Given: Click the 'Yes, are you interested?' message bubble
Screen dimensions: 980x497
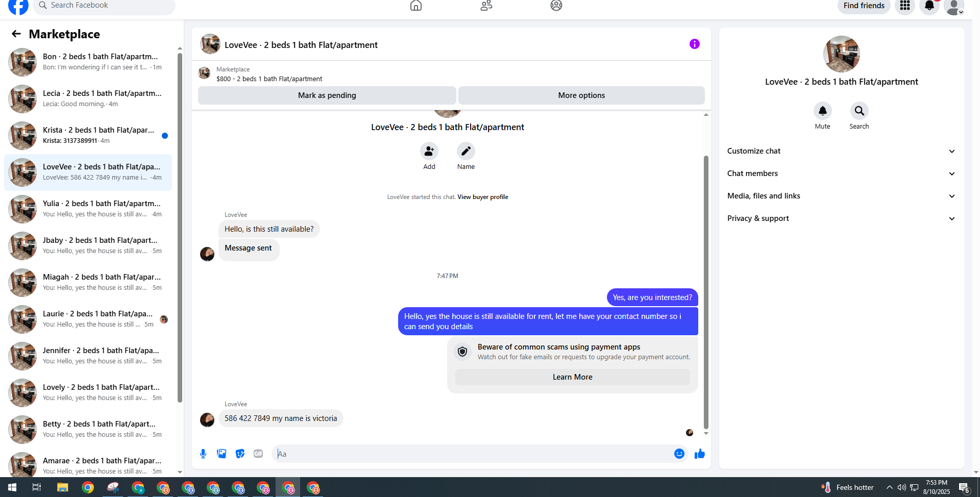Looking at the screenshot, I should 652,297.
